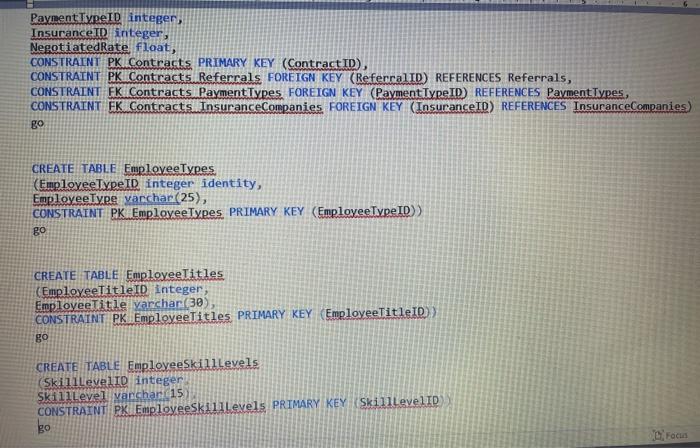Click the constraint name 'FK_Contracts_PaymentTypes'
The image size is (700, 448).
[195, 92]
